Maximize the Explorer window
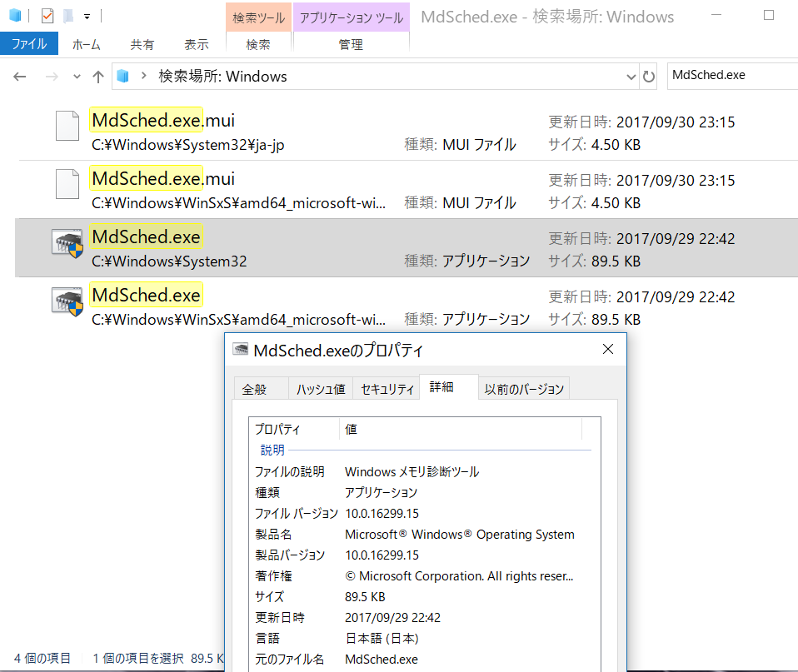The image size is (798, 672). (x=769, y=15)
